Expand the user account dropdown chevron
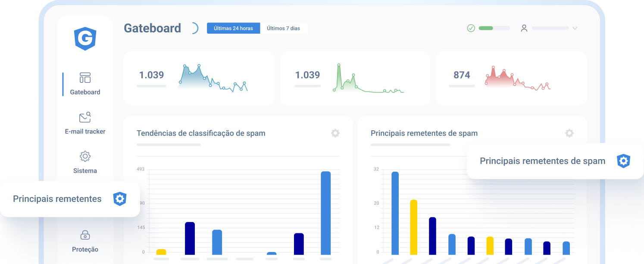 (574, 28)
